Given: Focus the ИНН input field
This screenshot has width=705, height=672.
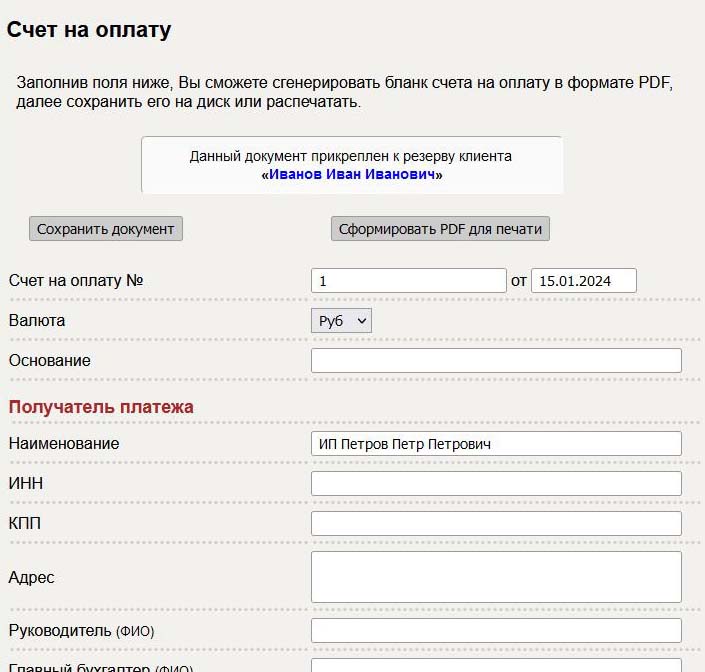Looking at the screenshot, I should [x=496, y=484].
